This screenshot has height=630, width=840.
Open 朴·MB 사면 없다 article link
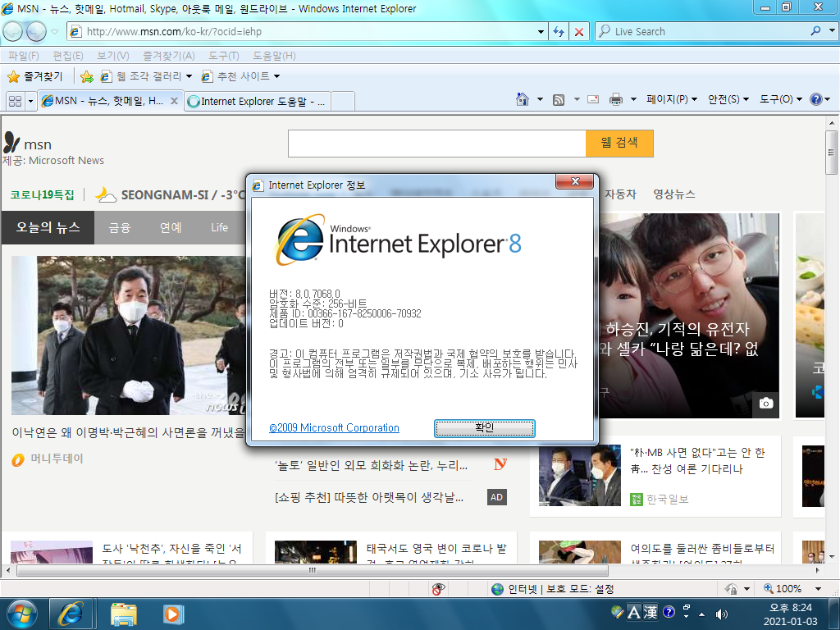(x=697, y=461)
